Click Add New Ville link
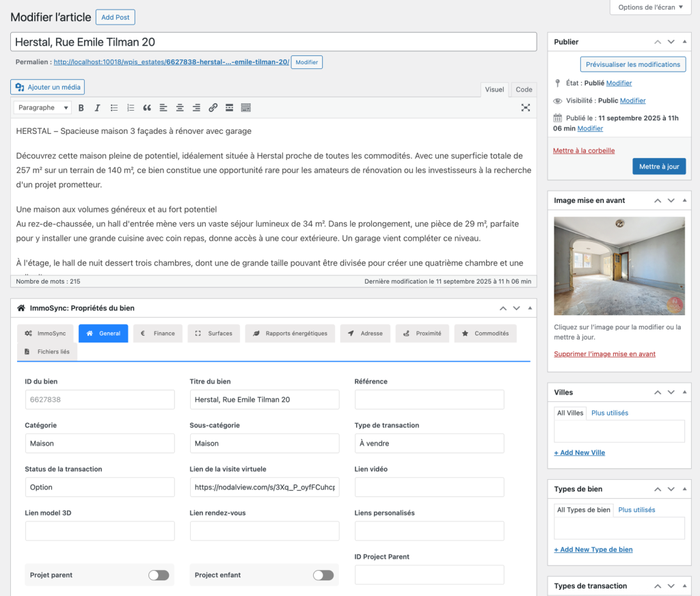This screenshot has width=700, height=596. 580,452
